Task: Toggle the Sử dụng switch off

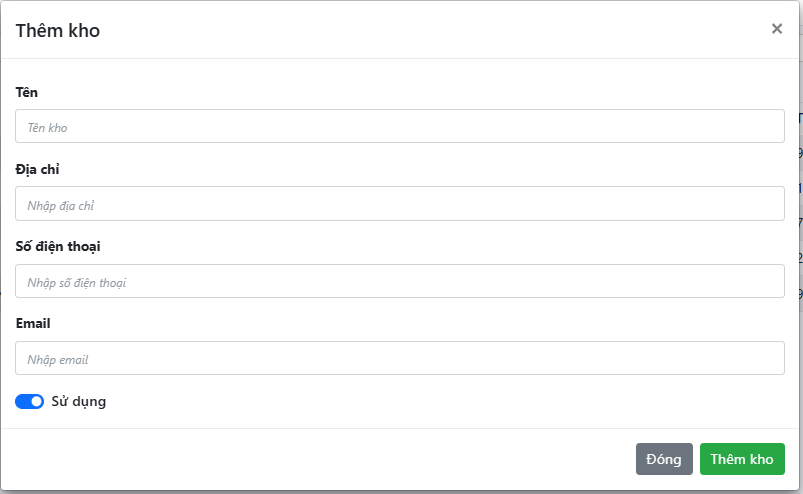Action: [30, 402]
